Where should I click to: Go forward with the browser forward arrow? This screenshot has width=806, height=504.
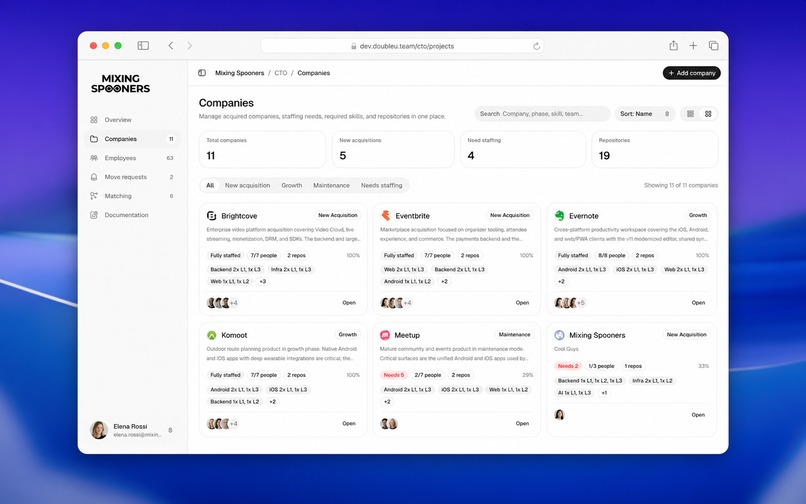(189, 46)
